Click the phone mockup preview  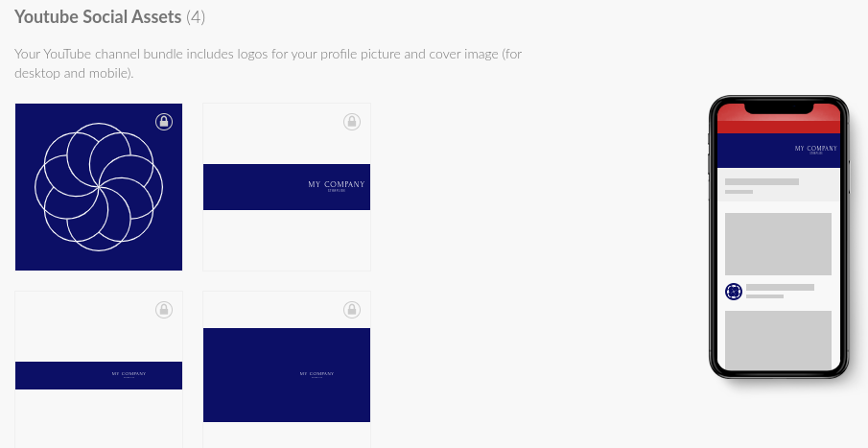click(x=778, y=237)
